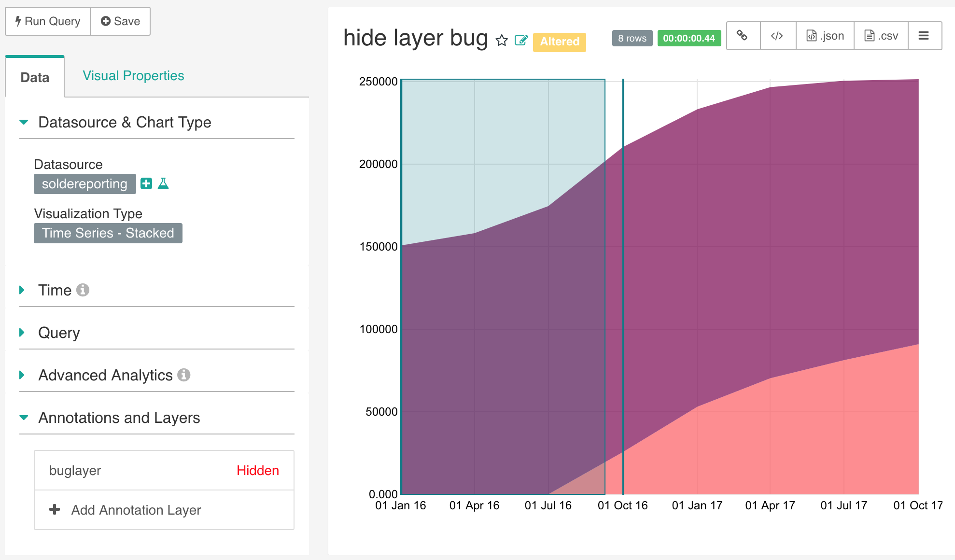Copy the shareable chart link

pyautogui.click(x=742, y=35)
